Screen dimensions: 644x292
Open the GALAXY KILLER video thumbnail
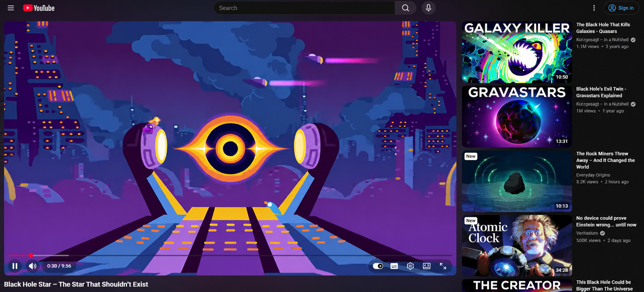pyautogui.click(x=517, y=52)
